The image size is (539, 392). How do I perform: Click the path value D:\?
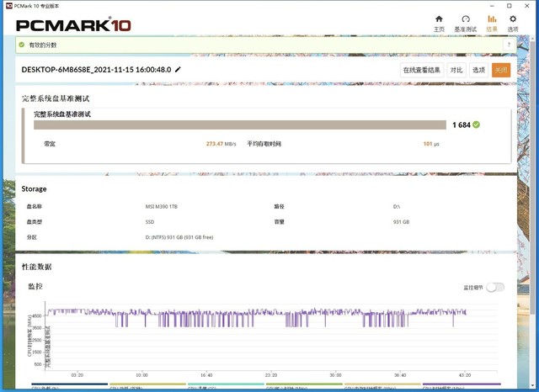coord(397,207)
